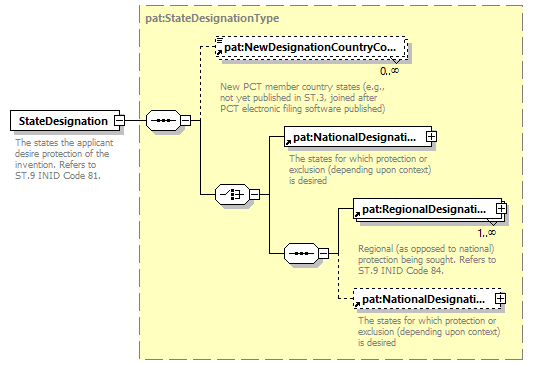Expand the dashed-border pat:NationalDesignati... element
The width and height of the screenshot is (533, 365).
500,299
